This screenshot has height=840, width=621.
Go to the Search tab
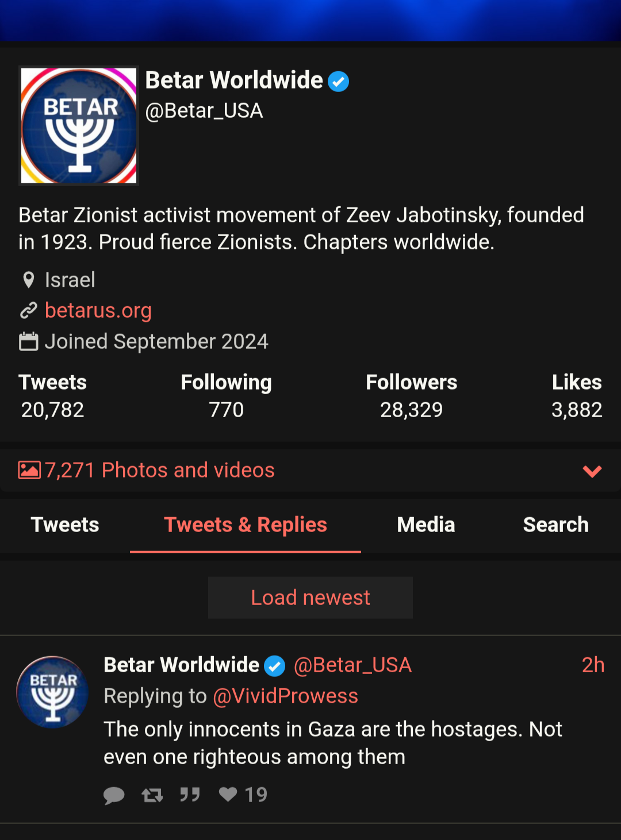pos(556,525)
